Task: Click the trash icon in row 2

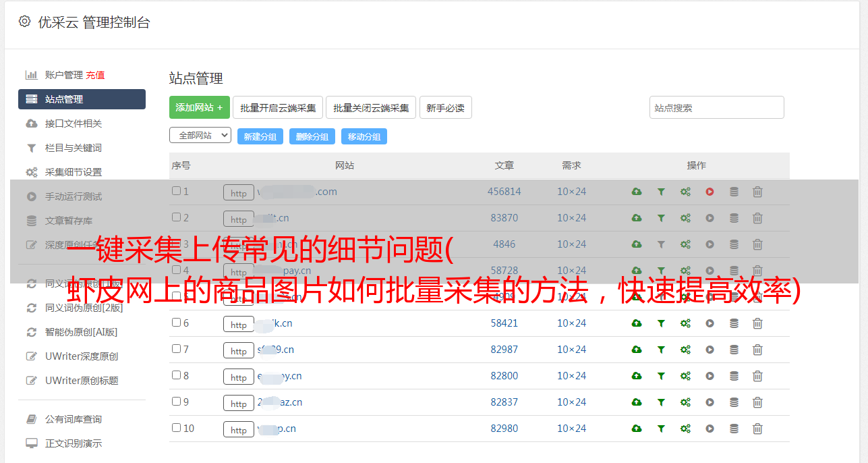Action: [757, 218]
